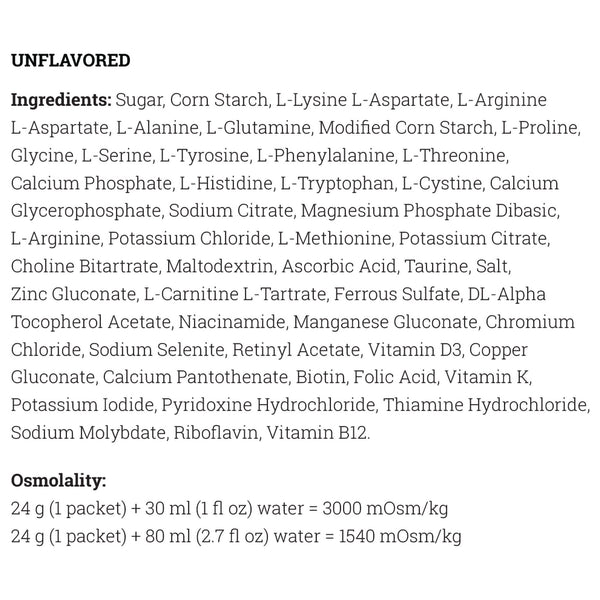Click the bold Ingredients label
Screen dimensions: 600x600
click(x=60, y=100)
